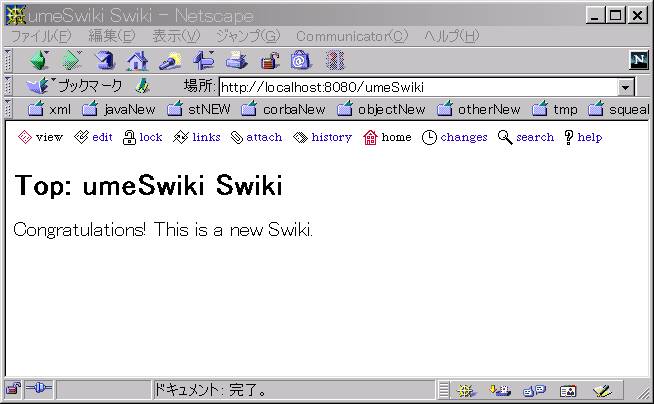This screenshot has width=654, height=404.
Task: Click the search magnifier icon
Action: [505, 137]
